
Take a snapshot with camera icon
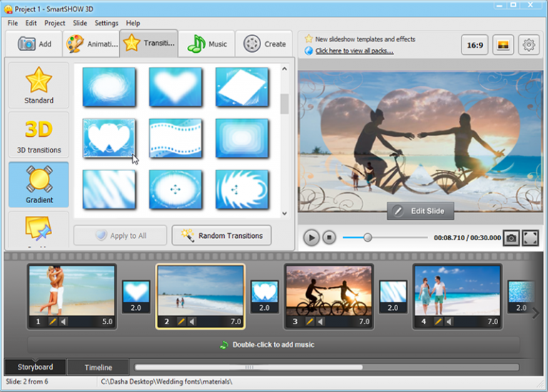(511, 237)
